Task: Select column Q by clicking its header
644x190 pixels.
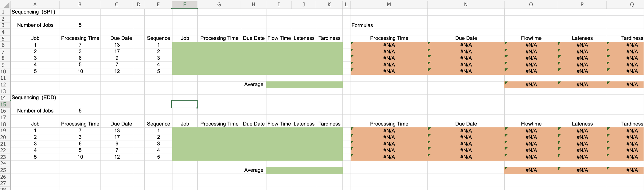Action: point(632,5)
